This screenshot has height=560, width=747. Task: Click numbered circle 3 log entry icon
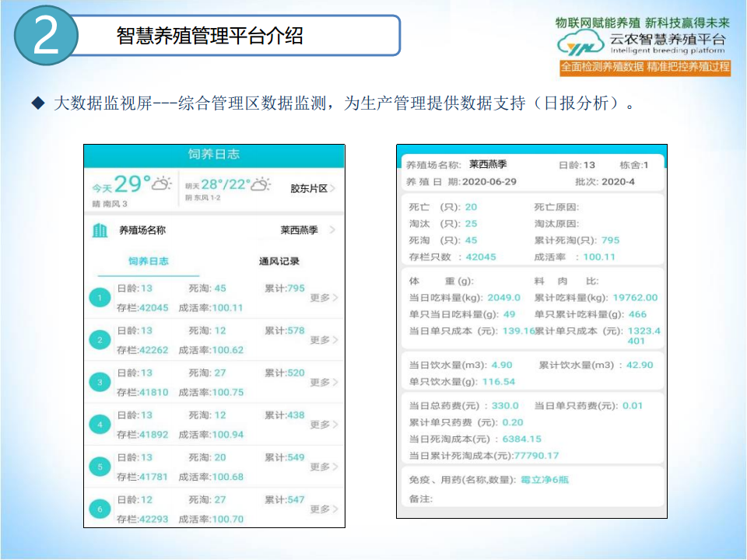tap(100, 382)
